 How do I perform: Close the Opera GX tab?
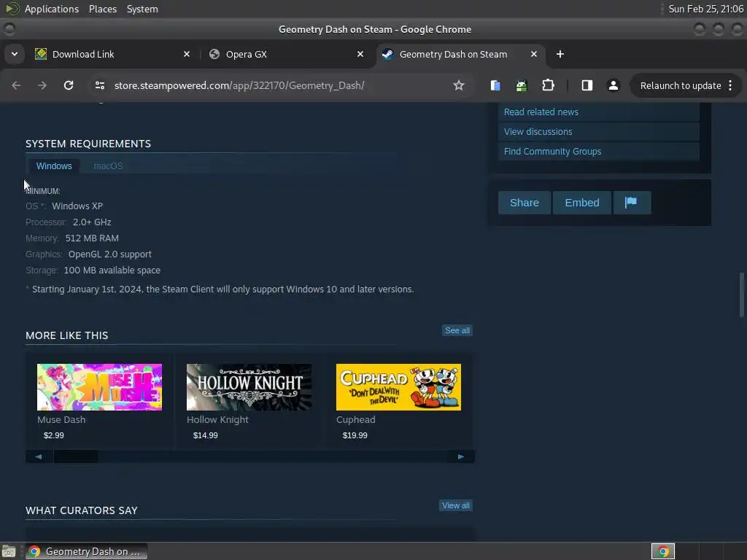[360, 54]
